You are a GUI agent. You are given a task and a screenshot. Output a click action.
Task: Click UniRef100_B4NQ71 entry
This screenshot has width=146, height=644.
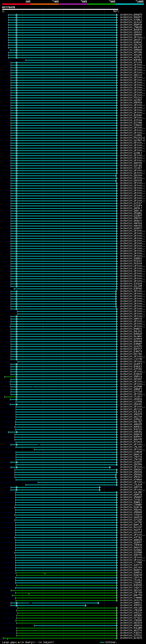pyautogui.click(x=131, y=329)
